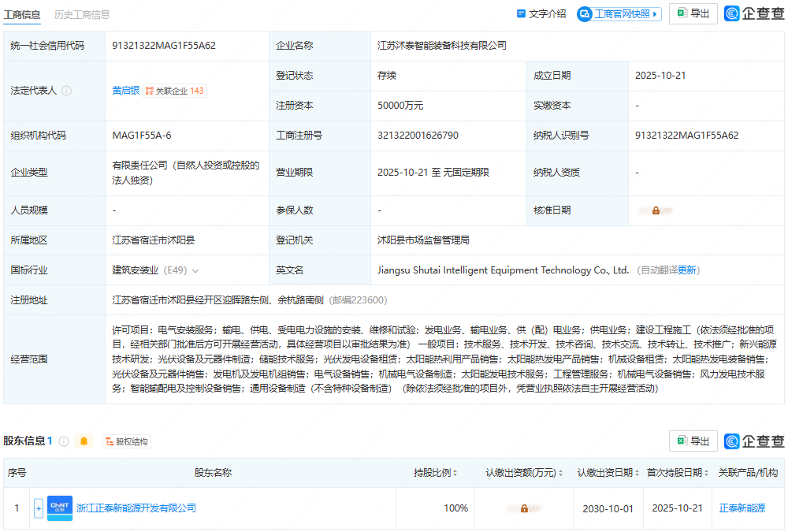Toggle the shareholder bell alert icon
Image resolution: width=788 pixels, height=532 pixels.
[x=84, y=441]
